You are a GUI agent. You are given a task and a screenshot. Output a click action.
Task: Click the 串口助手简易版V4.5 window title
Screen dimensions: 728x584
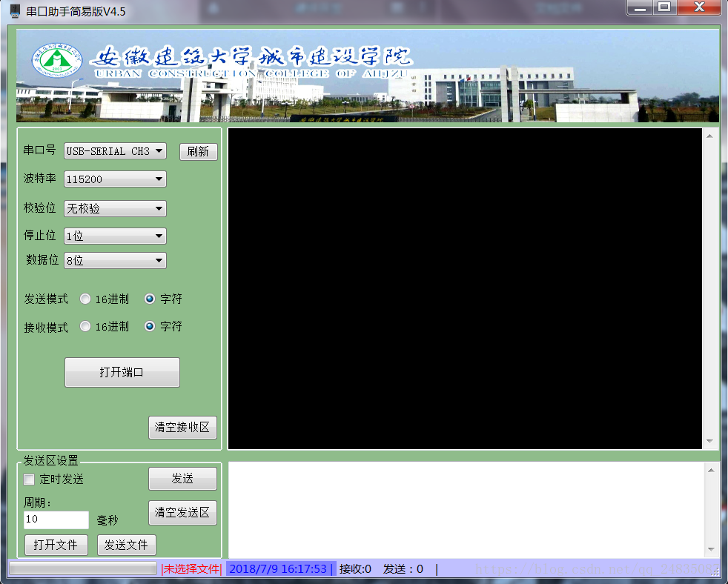[x=76, y=11]
